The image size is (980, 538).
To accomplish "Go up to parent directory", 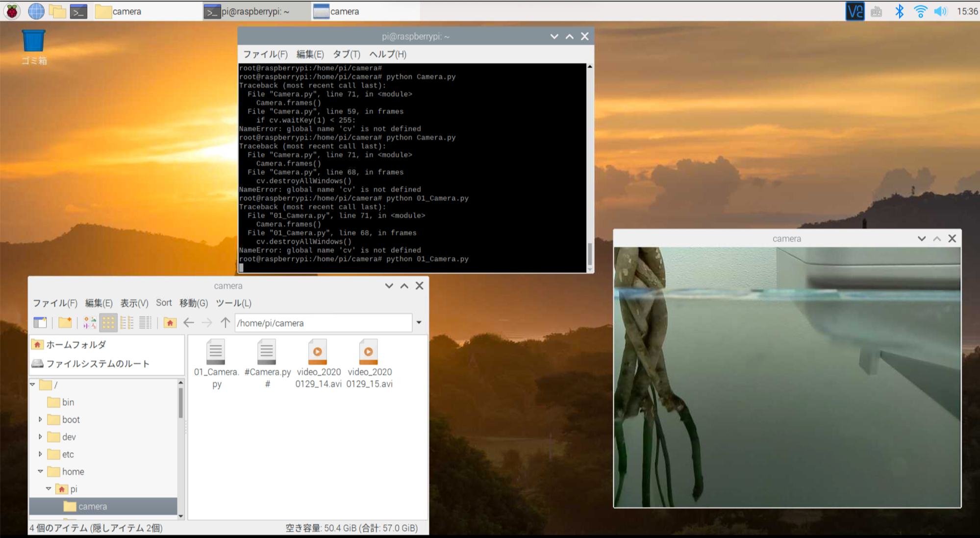I will pos(225,322).
